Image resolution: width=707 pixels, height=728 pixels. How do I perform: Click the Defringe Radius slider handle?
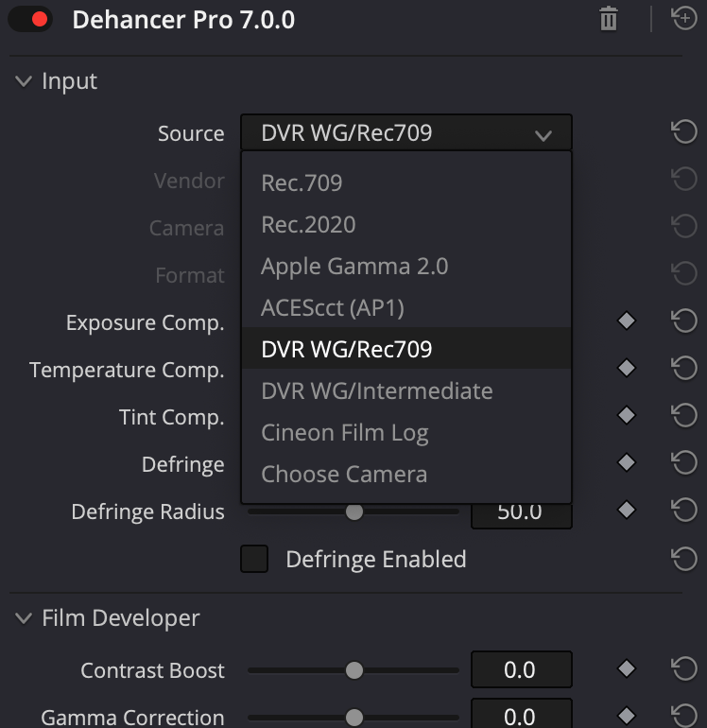354,511
